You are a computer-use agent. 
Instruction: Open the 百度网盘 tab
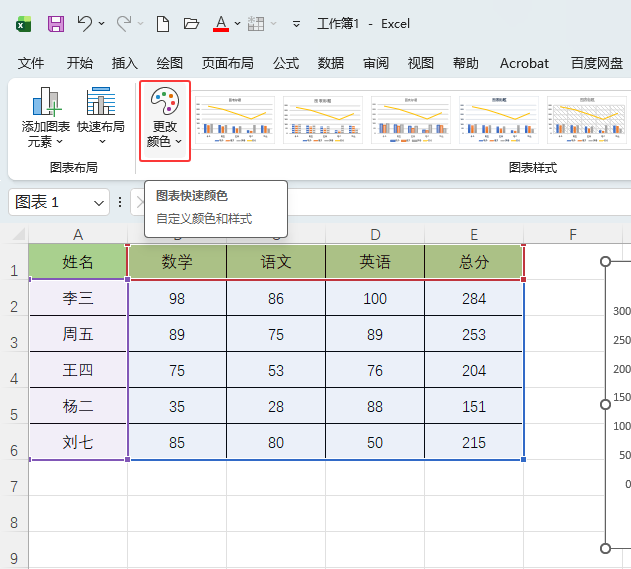[x=597, y=63]
